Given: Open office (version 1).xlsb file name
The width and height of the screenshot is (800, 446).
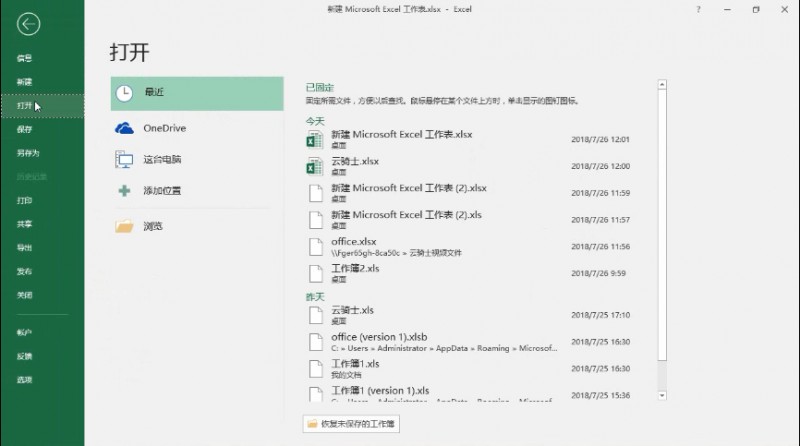Looking at the screenshot, I should [x=379, y=337].
